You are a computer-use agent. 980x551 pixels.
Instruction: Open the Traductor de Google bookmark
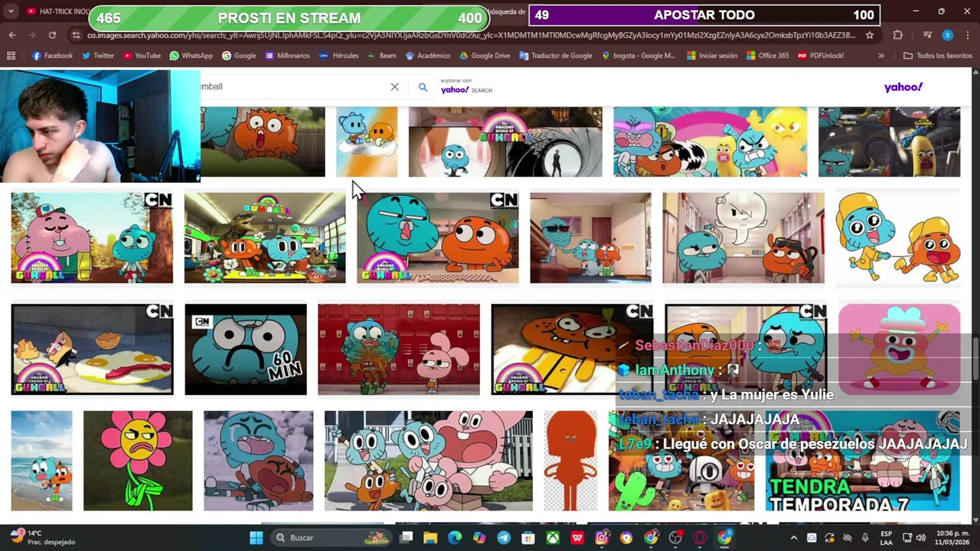click(x=555, y=56)
